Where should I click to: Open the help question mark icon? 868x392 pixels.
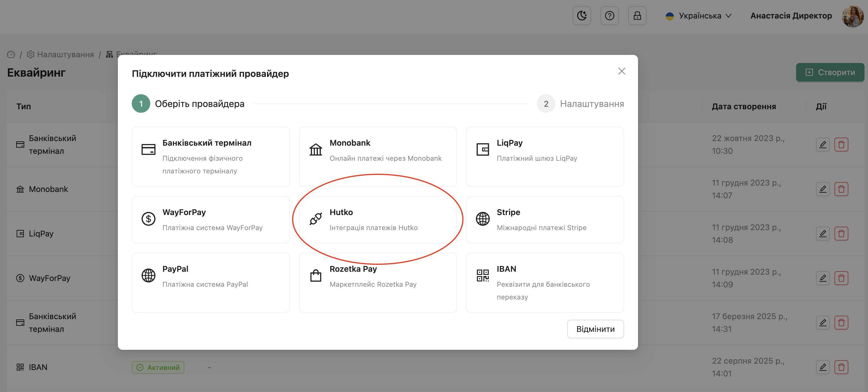pyautogui.click(x=609, y=16)
